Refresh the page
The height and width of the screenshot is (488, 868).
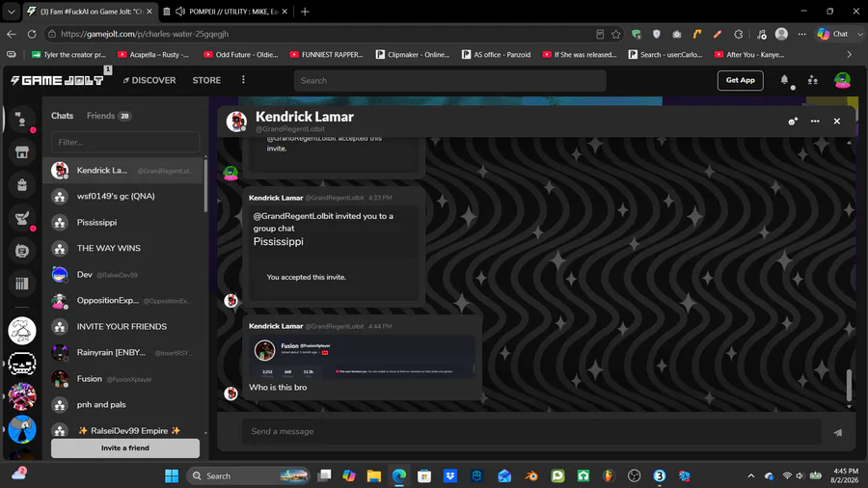32,34
